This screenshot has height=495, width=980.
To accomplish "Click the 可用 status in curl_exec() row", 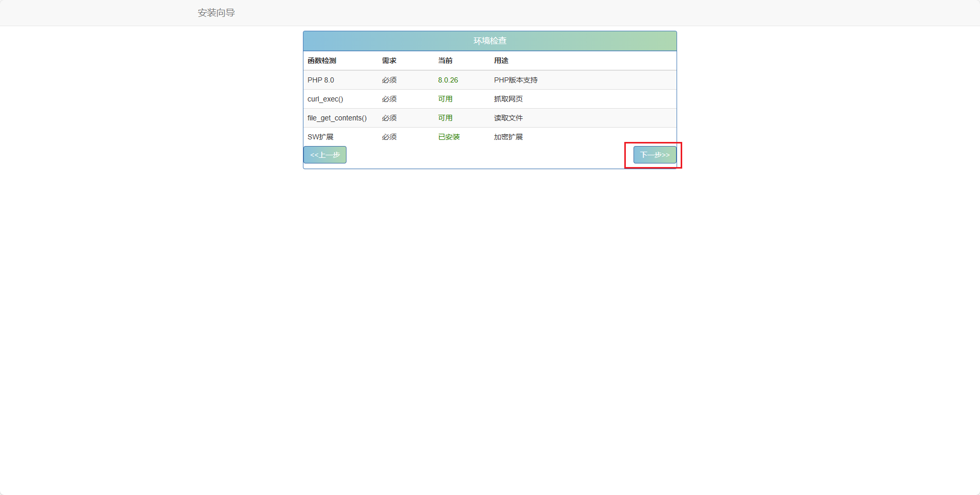I will pos(445,99).
